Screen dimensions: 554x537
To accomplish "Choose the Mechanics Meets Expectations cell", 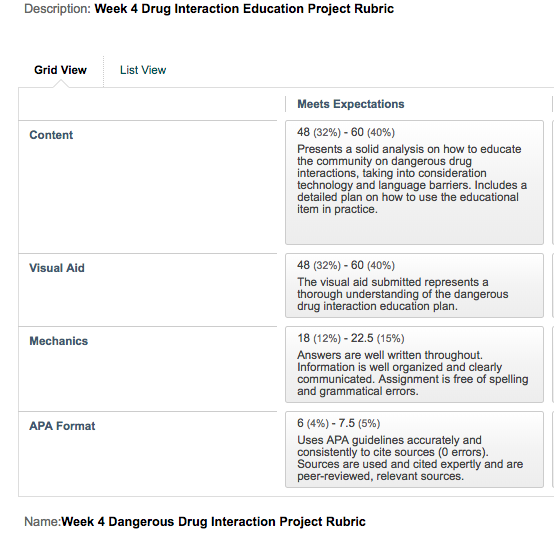I will pos(414,365).
